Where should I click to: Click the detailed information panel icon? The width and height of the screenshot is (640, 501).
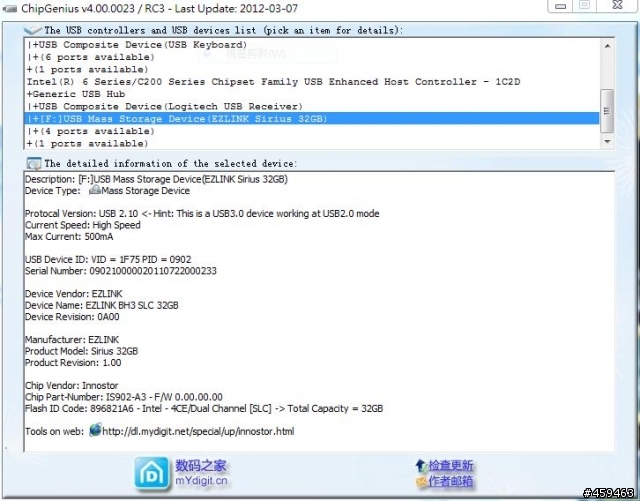tap(33, 163)
